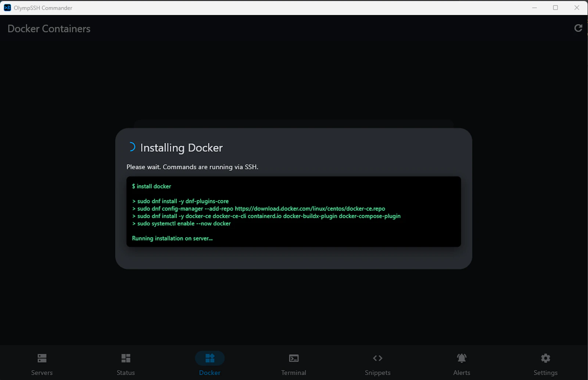Select the Docker tab
Image resolution: width=588 pixels, height=380 pixels.
click(x=210, y=364)
